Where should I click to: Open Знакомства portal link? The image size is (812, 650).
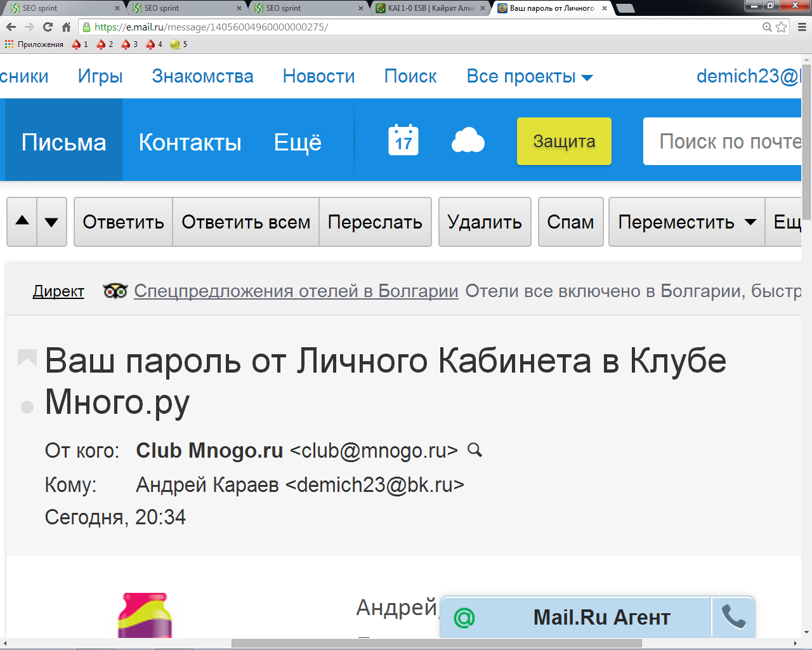202,76
